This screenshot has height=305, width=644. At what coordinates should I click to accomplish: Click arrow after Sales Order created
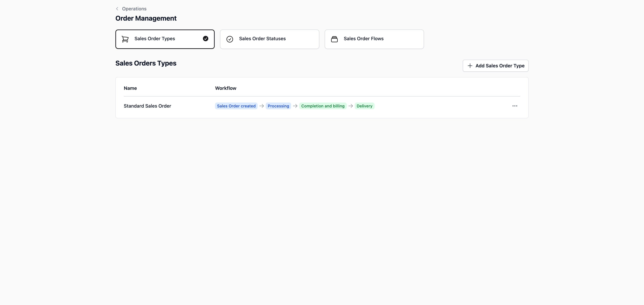261,106
